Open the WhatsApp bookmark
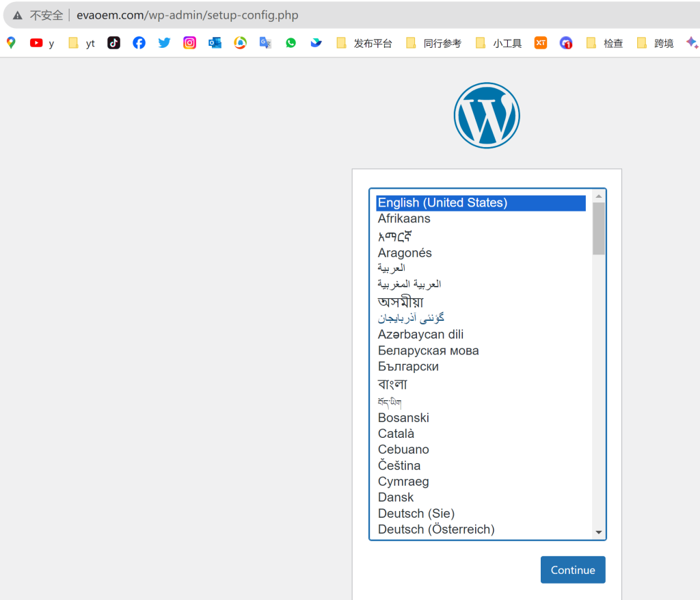Screen dimensions: 700x600 [291, 43]
